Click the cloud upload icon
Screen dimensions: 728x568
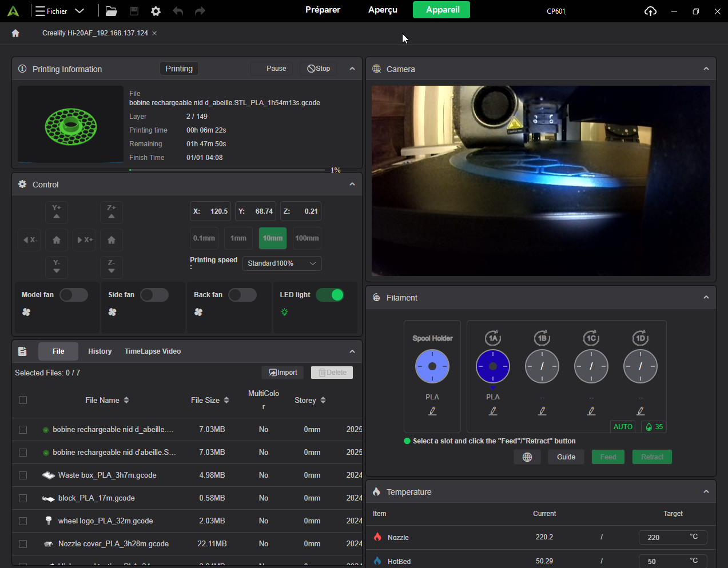(x=650, y=11)
